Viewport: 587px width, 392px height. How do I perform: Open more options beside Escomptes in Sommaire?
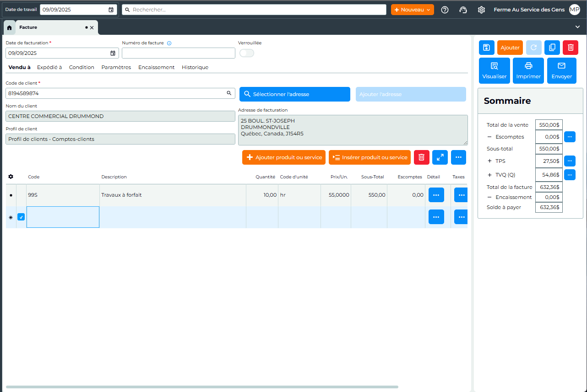click(570, 137)
